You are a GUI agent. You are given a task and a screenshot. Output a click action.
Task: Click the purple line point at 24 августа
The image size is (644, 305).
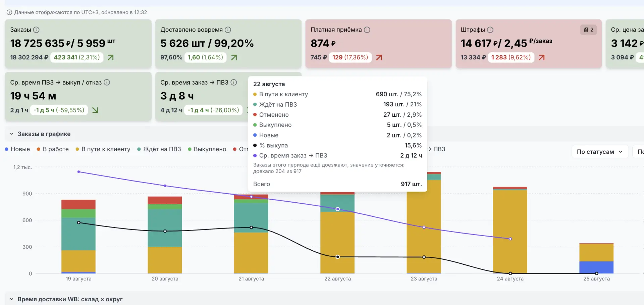coord(510,239)
